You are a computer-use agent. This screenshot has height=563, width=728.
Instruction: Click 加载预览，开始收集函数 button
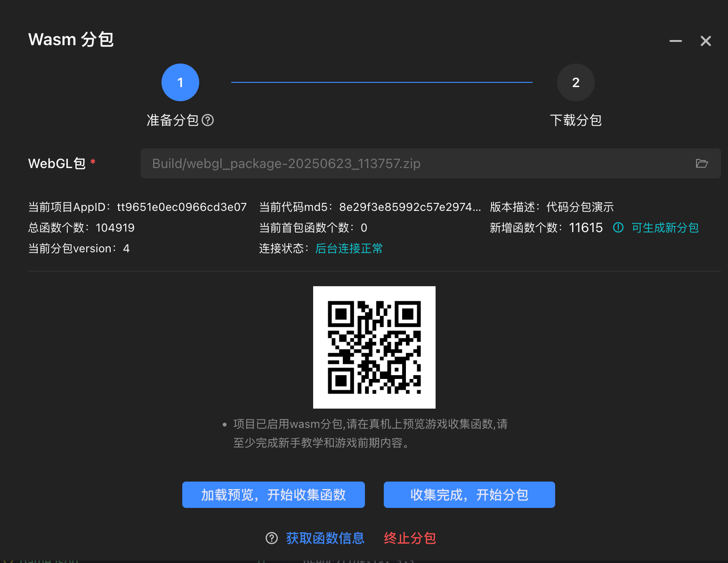274,495
